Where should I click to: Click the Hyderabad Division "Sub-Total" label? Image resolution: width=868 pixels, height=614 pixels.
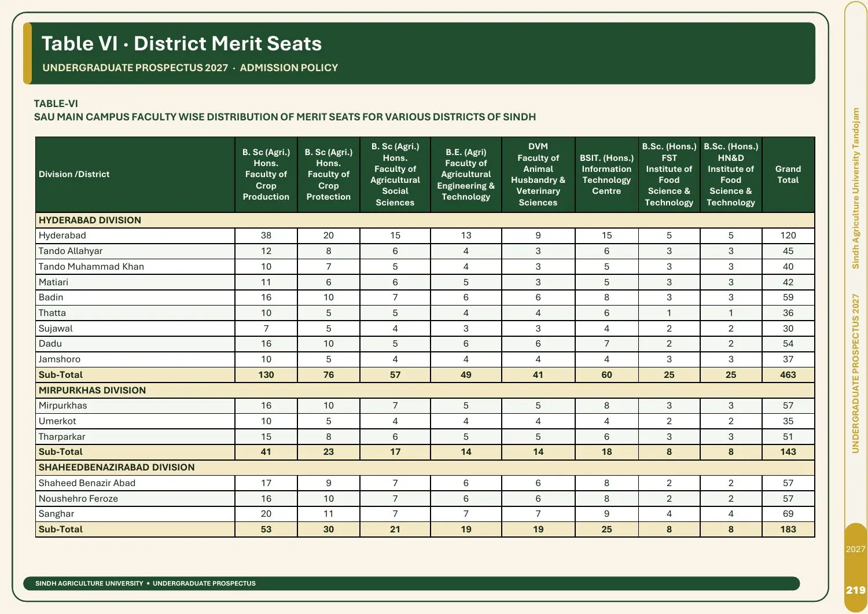[x=60, y=375]
